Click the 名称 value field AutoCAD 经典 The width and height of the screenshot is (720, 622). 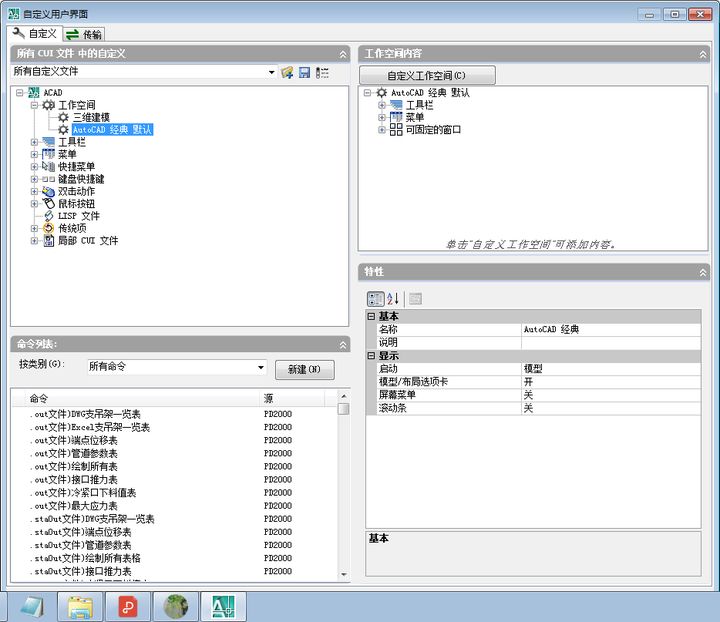coord(611,329)
